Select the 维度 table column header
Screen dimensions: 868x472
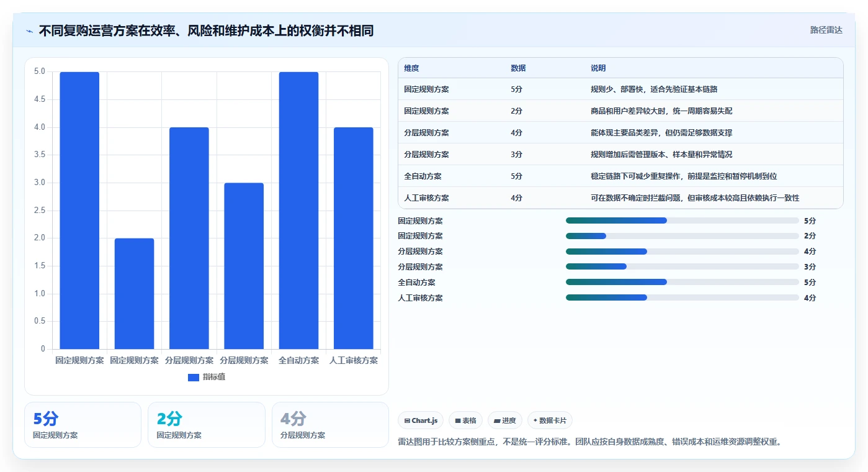[x=411, y=68]
